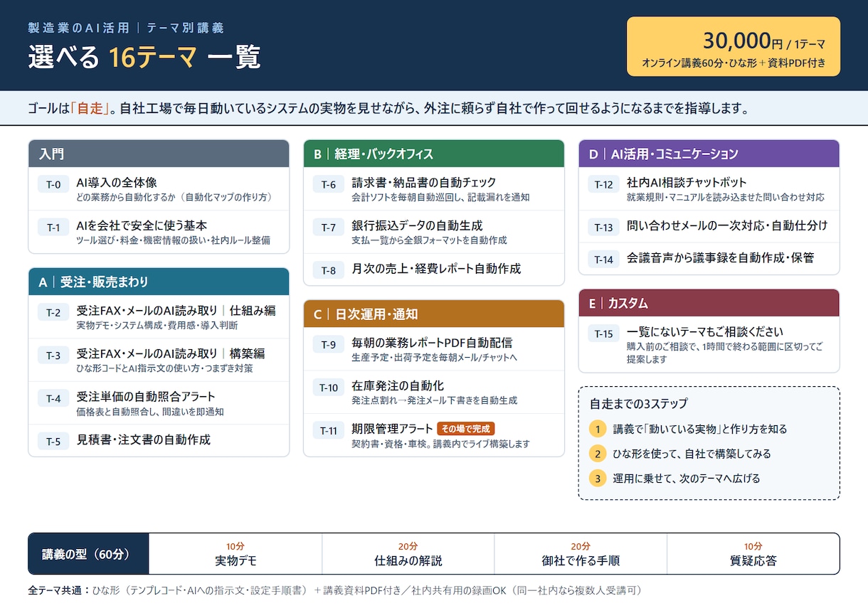Click the 自走までの3ステップ heading

639,404
